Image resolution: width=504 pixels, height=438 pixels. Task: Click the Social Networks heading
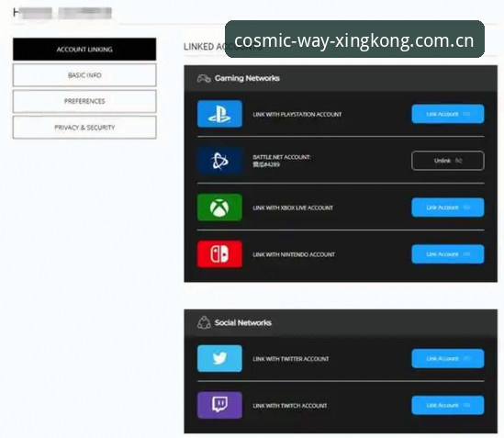coord(243,322)
